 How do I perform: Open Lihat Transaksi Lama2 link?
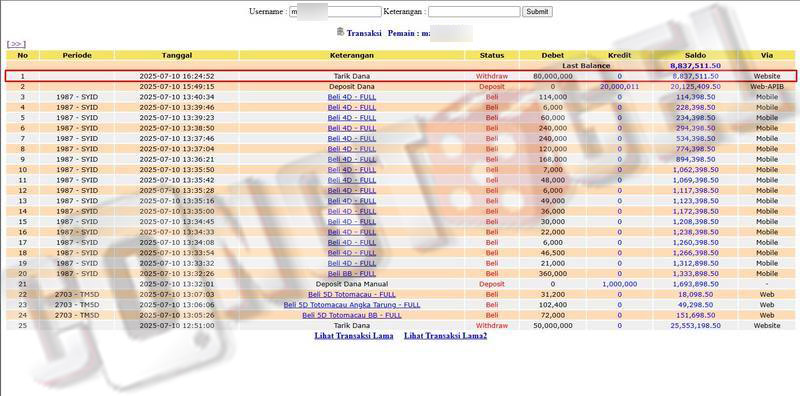(445, 336)
